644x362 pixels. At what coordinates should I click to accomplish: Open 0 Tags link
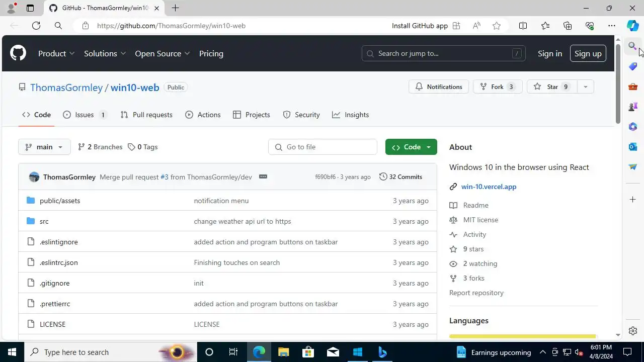tap(142, 147)
